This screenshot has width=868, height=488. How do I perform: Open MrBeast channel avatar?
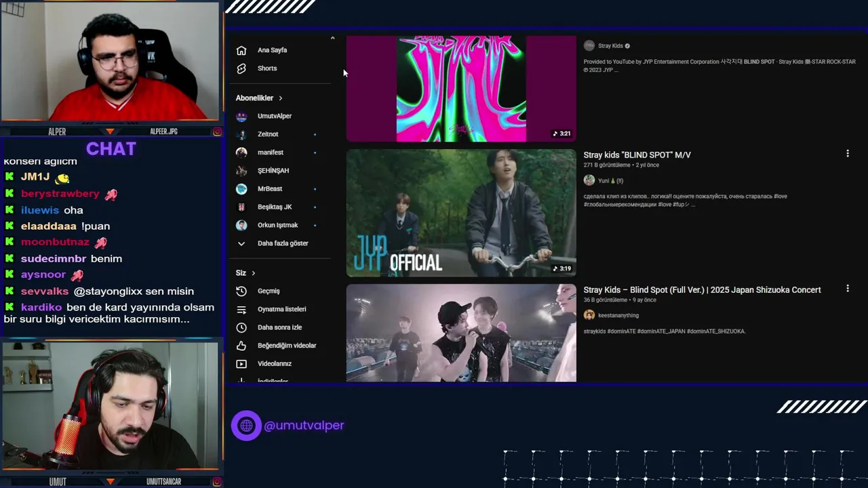[241, 188]
